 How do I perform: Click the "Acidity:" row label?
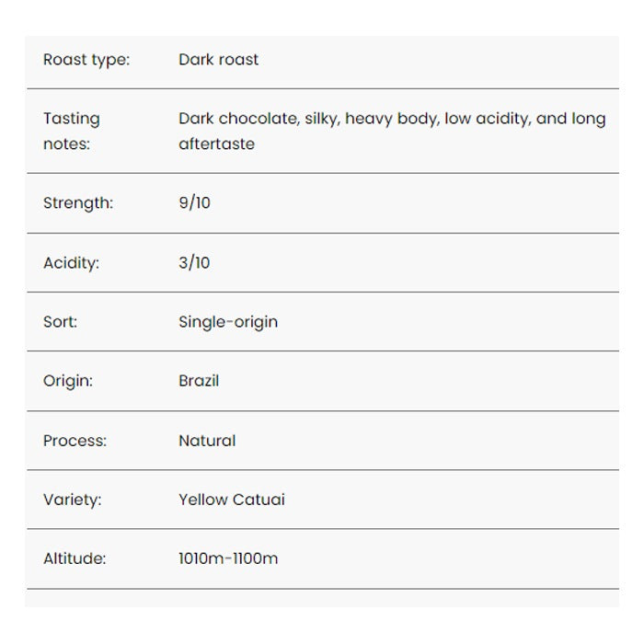(71, 263)
